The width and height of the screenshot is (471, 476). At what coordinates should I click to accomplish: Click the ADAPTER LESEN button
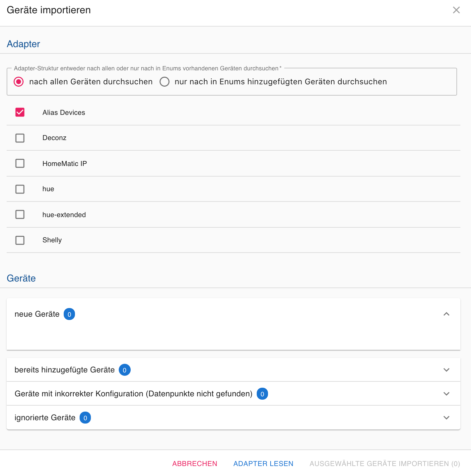coord(263,464)
